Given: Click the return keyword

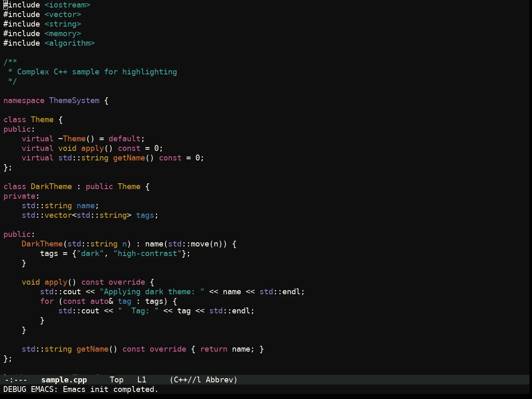Looking at the screenshot, I should (214, 349).
